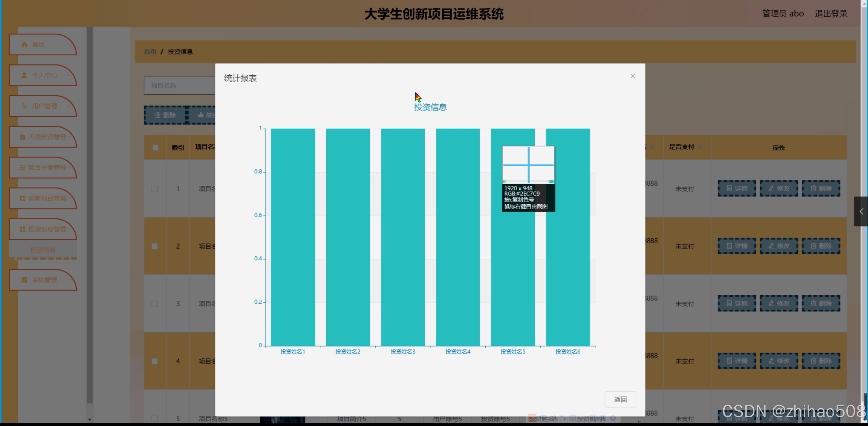Expand the 创新项目管理 menu chevron

(x=69, y=198)
